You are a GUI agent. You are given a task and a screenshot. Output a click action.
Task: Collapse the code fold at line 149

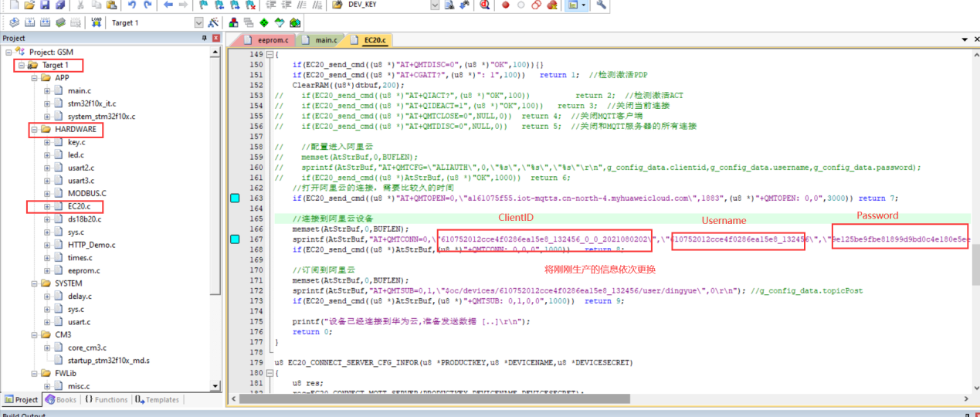tap(268, 56)
